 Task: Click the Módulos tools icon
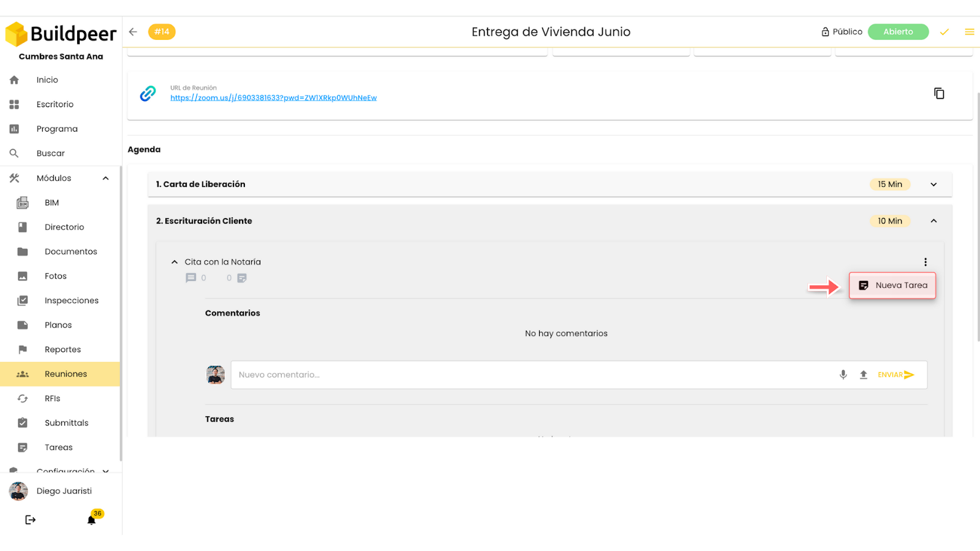point(14,178)
